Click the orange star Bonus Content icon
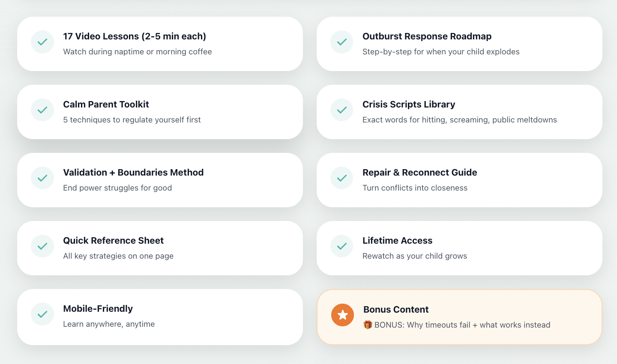The width and height of the screenshot is (617, 364). [x=342, y=315]
